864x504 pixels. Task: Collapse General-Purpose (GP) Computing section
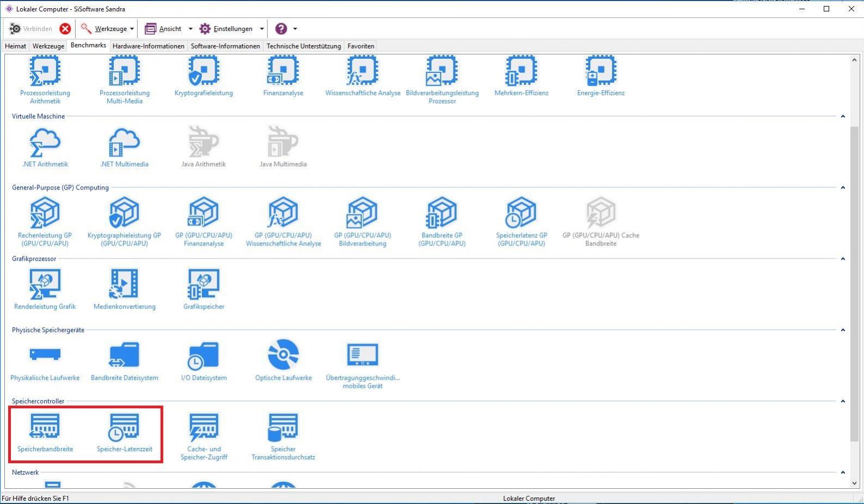(843, 188)
